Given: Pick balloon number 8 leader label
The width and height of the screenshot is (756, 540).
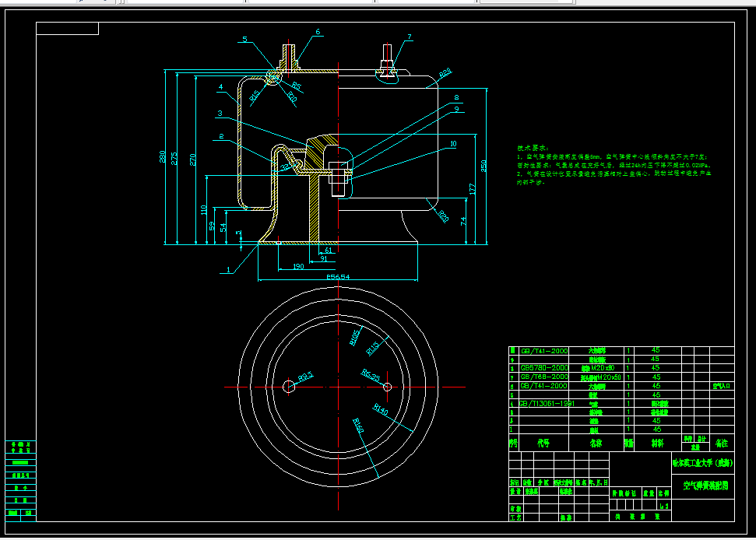Looking at the screenshot, I should (x=456, y=97).
